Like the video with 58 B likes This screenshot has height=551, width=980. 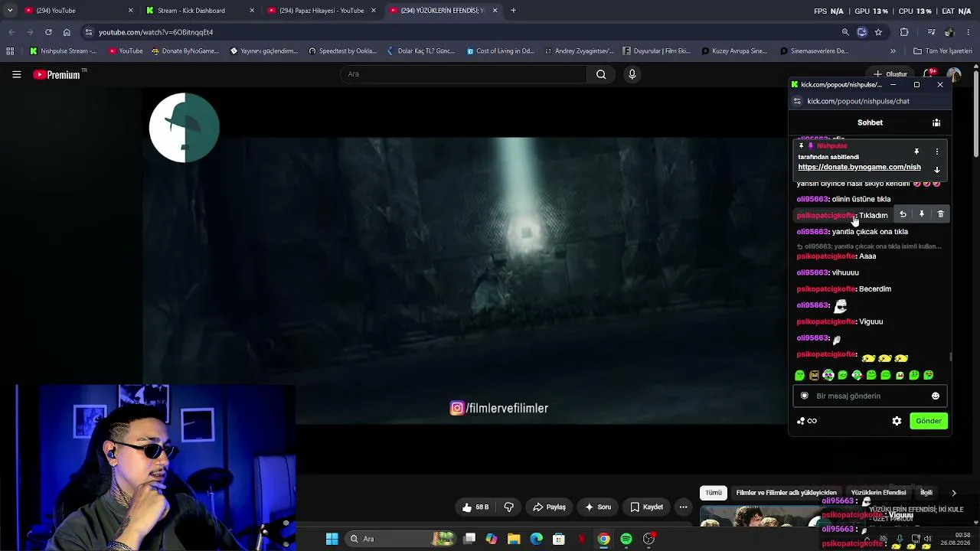pos(475,507)
